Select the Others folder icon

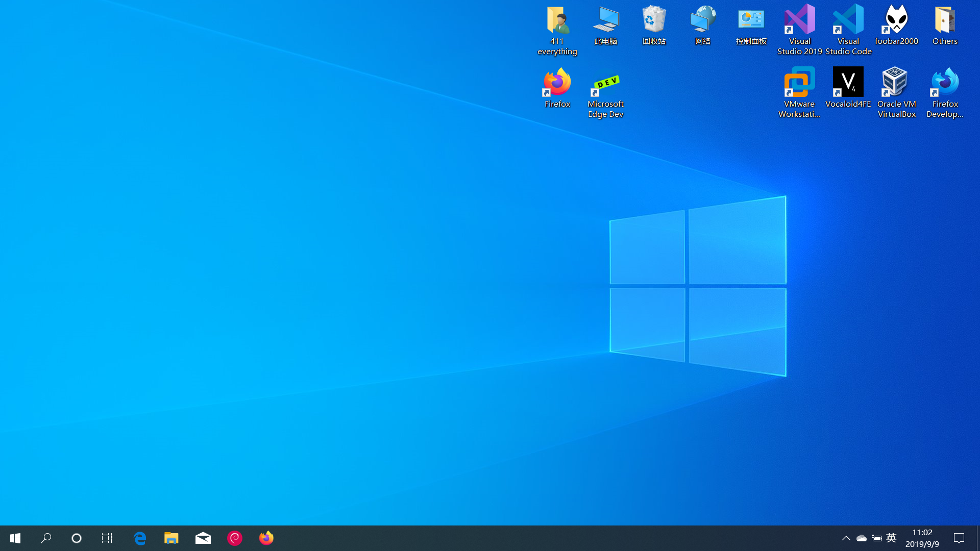click(x=945, y=26)
